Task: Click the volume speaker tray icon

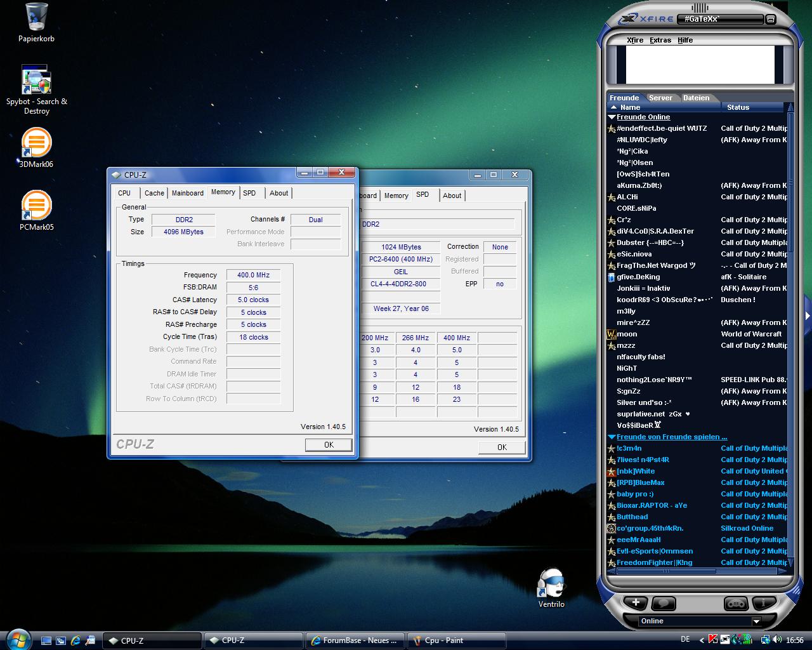Action: pos(778,640)
